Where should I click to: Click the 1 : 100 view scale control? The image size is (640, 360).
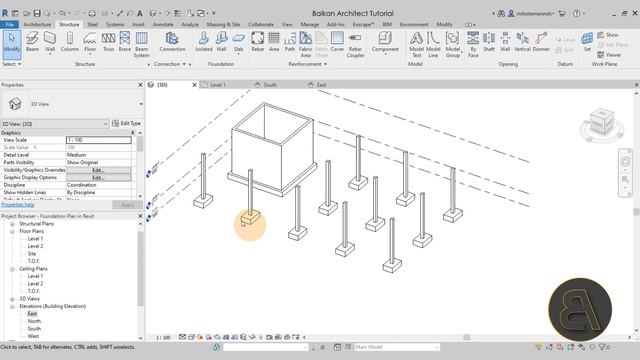(x=163, y=338)
